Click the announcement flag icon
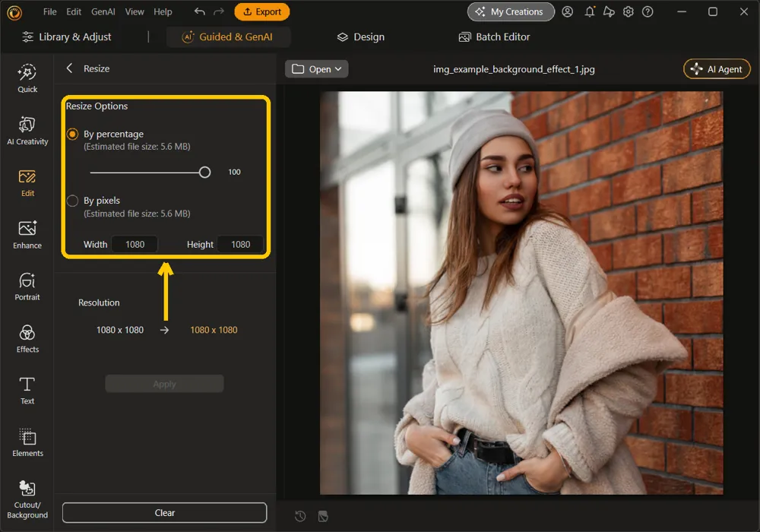 coord(609,11)
